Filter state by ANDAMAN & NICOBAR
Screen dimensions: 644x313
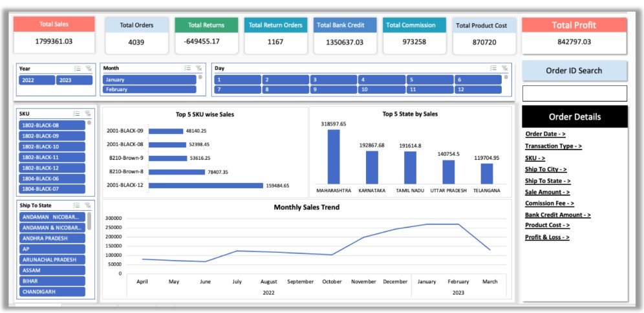[52, 228]
